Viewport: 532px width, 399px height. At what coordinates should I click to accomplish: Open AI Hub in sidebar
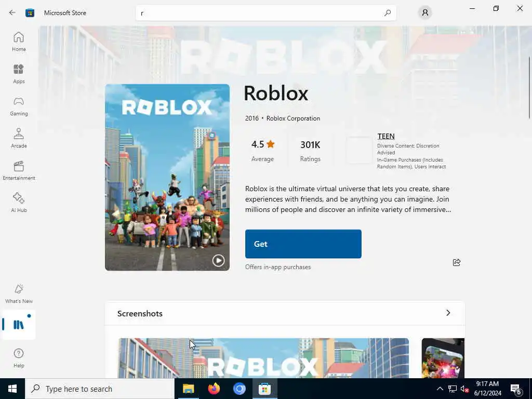(19, 203)
